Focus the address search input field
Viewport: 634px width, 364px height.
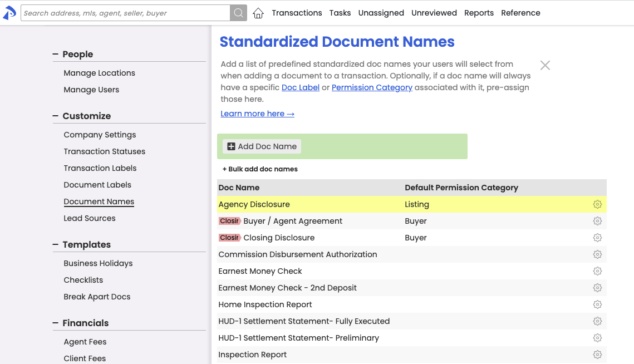(125, 13)
